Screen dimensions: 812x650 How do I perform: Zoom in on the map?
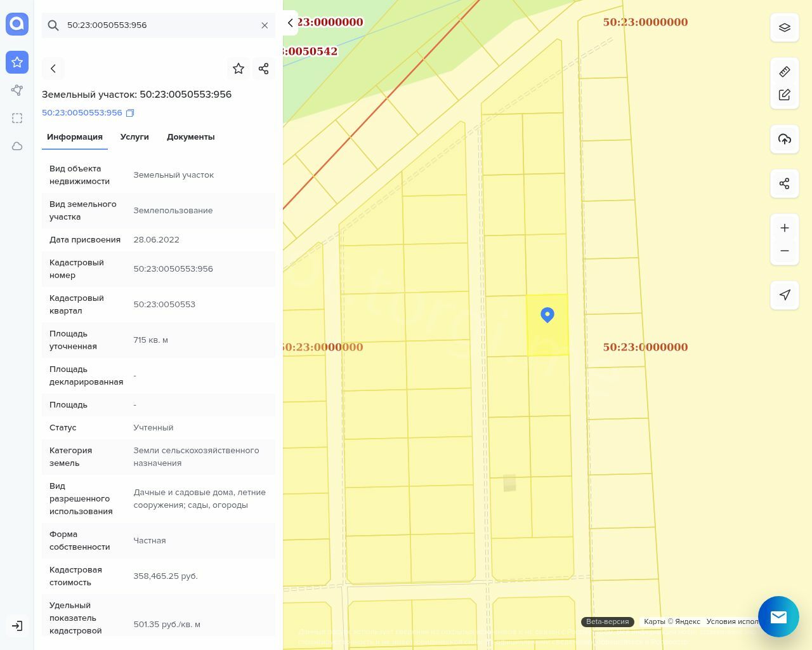click(x=784, y=228)
